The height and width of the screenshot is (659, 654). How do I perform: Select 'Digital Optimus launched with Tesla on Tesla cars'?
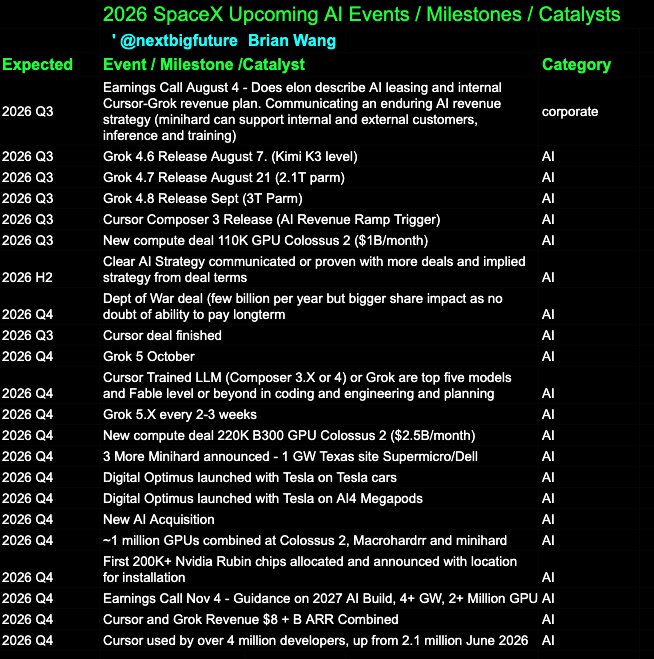click(250, 477)
